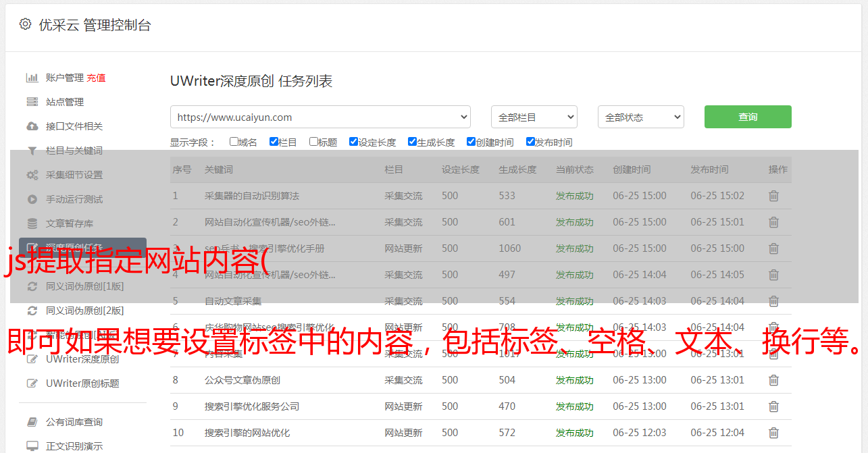Delete the 公众号文章伪原创 task via trash icon
Viewport: 868px width, 453px height.
pos(773,380)
